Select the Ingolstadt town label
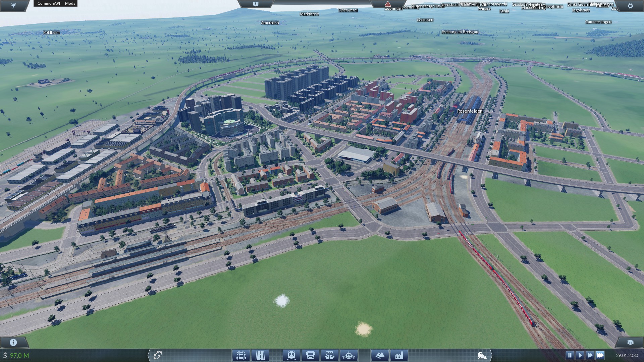This screenshot has width=644, height=362. (581, 10)
